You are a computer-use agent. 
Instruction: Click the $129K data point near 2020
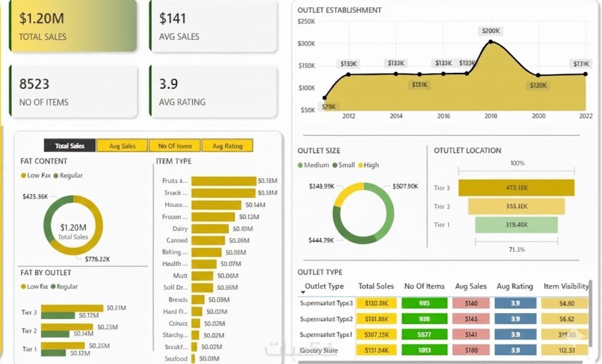coord(538,75)
